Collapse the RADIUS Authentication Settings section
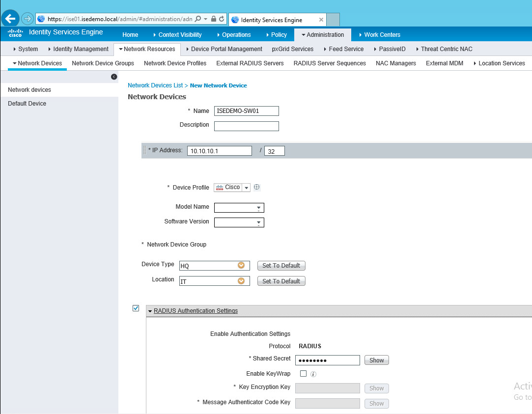532x414 pixels. coord(150,311)
